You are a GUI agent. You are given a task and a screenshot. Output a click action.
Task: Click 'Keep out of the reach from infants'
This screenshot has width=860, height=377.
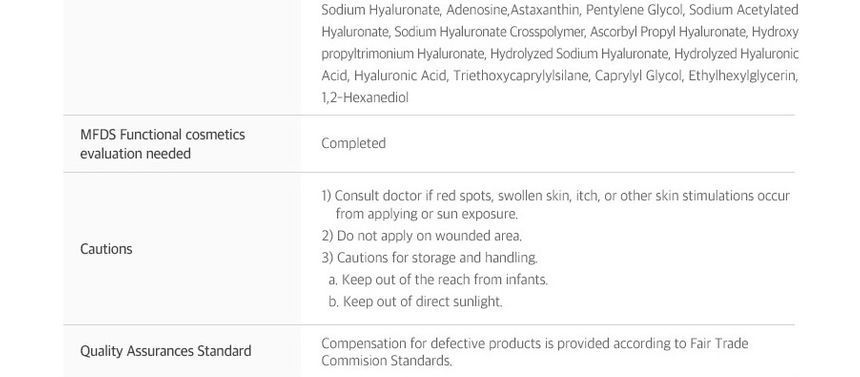(438, 280)
